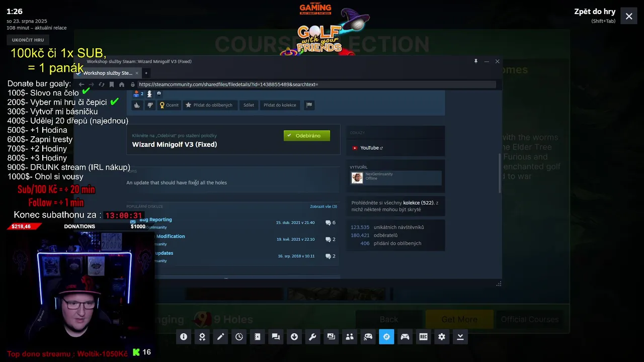Open the session timer clock icon
This screenshot has height=362, width=644.
coord(239,337)
